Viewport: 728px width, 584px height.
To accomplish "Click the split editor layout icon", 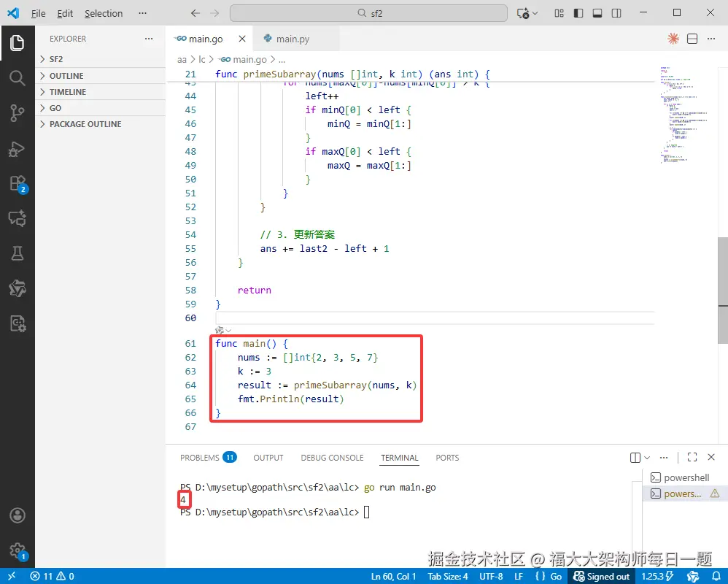I will click(x=692, y=39).
